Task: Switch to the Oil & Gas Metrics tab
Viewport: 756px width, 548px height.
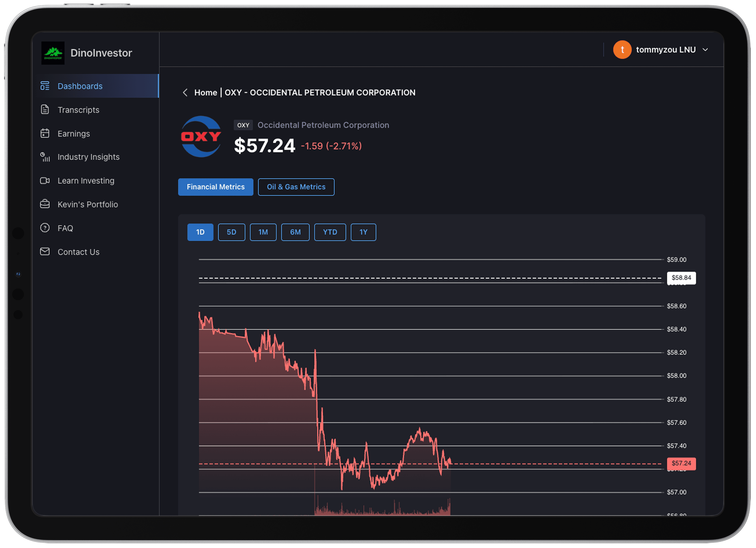Action: (296, 187)
